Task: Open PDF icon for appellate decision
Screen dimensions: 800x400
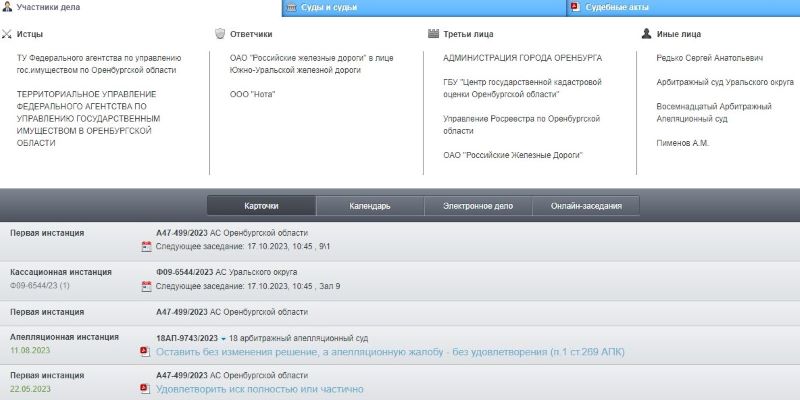Action: [145, 352]
